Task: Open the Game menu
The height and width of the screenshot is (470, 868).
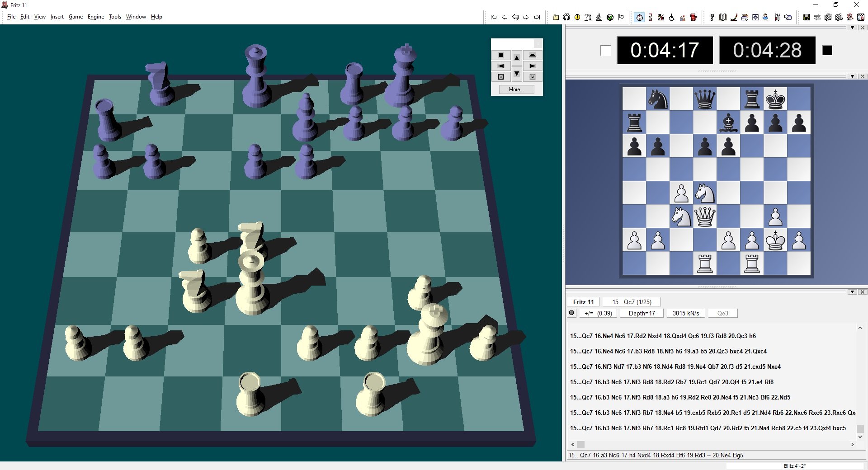Action: pyautogui.click(x=75, y=17)
